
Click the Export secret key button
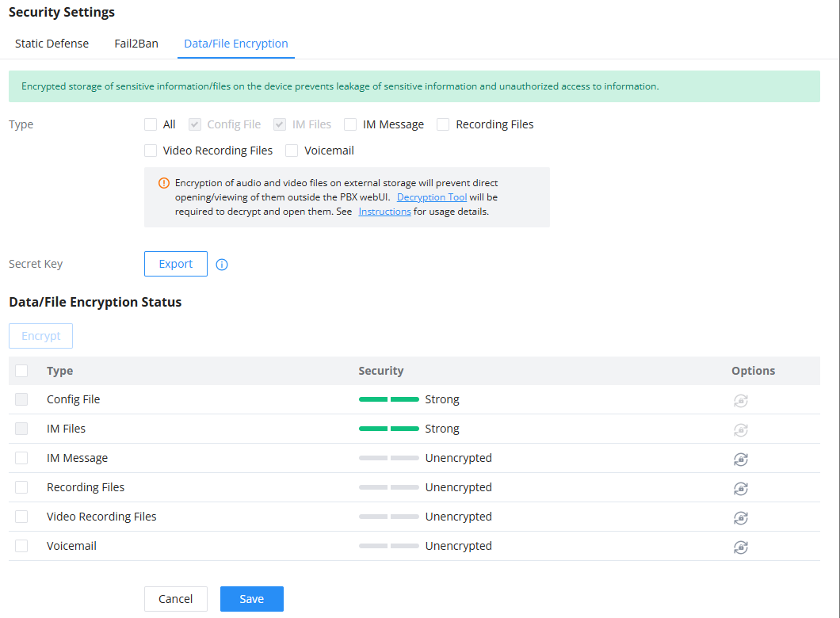click(176, 264)
